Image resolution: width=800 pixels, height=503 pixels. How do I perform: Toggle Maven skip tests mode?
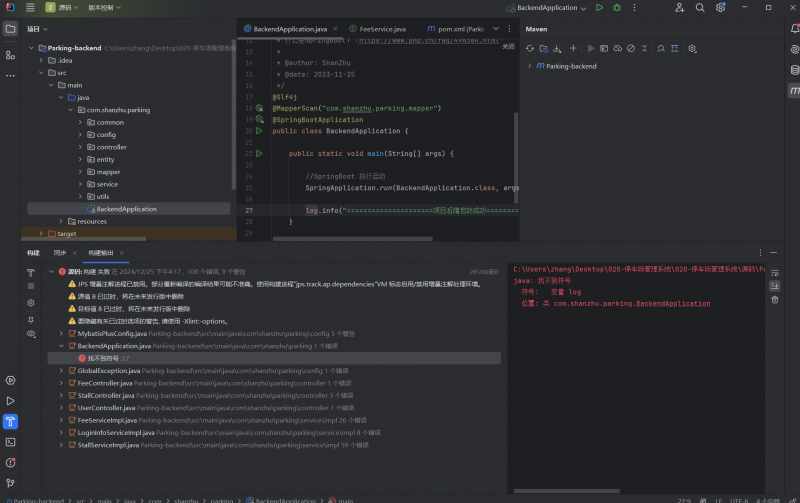[631, 48]
